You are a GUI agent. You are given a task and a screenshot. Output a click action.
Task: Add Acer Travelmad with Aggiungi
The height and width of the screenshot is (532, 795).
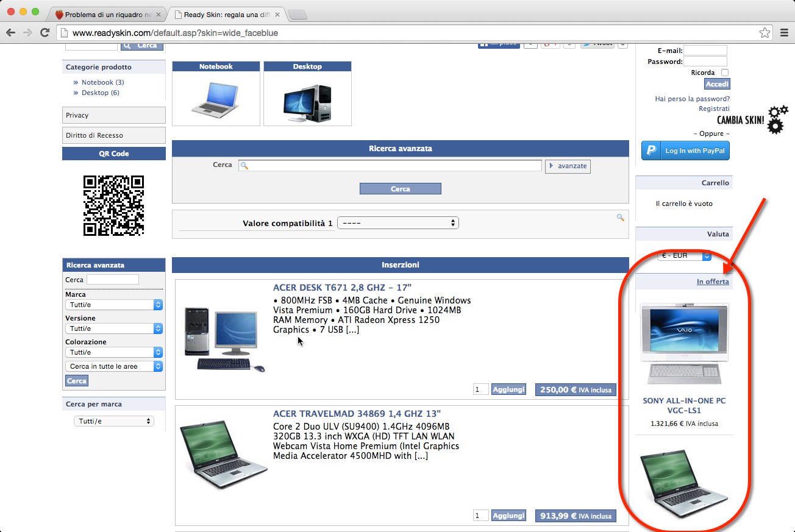[508, 516]
